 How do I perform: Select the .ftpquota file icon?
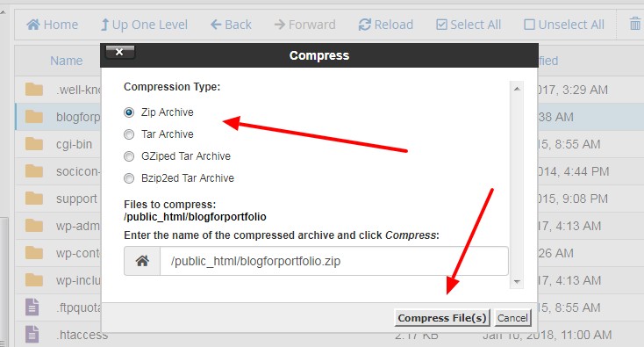32,307
